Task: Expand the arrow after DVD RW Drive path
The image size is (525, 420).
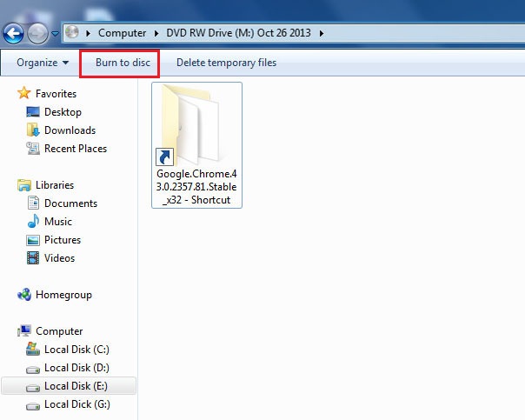Action: (322, 33)
